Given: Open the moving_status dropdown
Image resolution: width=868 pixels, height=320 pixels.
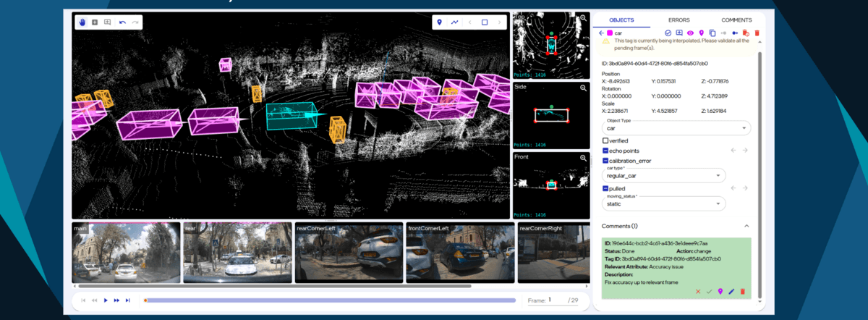Looking at the screenshot, I should [x=664, y=204].
